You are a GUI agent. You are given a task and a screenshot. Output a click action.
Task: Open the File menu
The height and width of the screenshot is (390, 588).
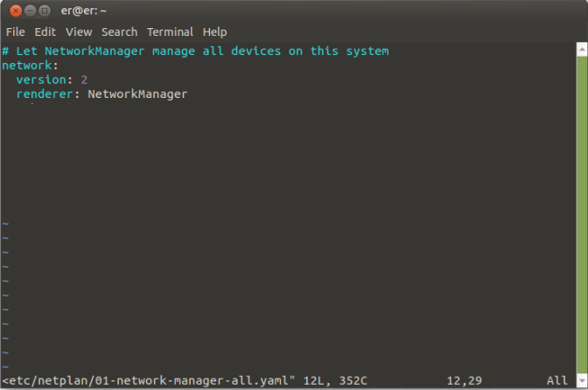(x=15, y=31)
